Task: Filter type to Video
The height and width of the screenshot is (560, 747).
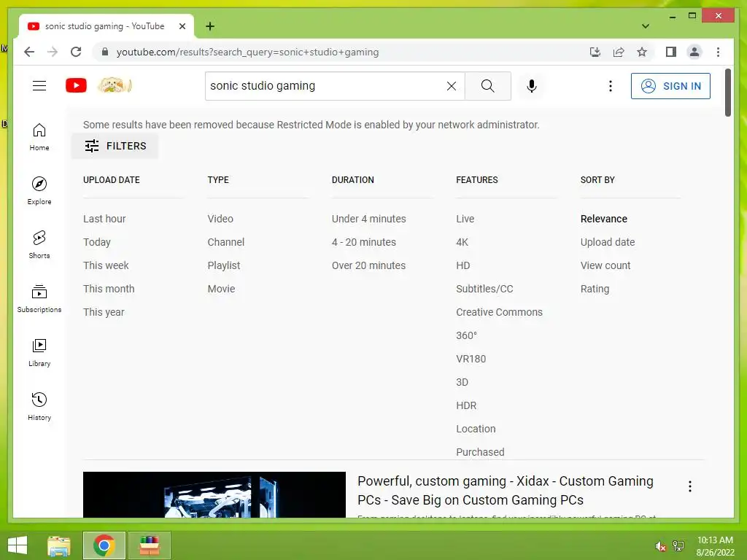Action: (x=220, y=219)
